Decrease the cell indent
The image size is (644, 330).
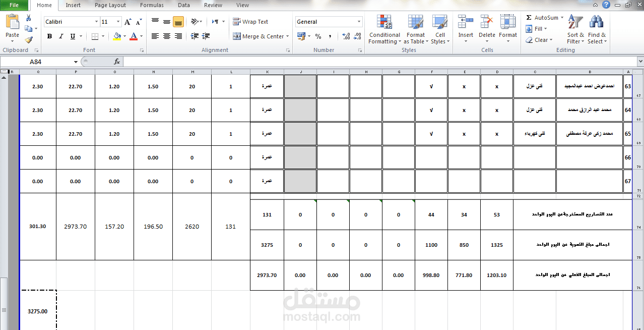click(195, 36)
